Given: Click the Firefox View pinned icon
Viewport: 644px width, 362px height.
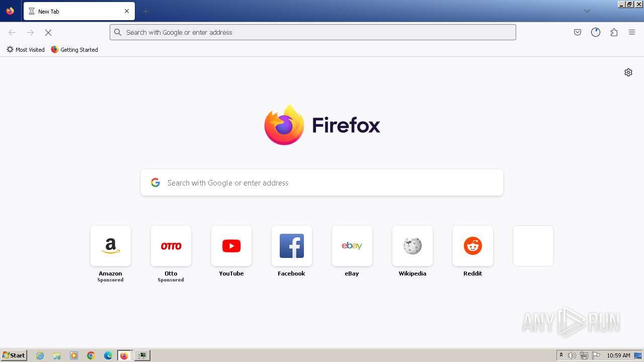Looking at the screenshot, I should tap(10, 11).
